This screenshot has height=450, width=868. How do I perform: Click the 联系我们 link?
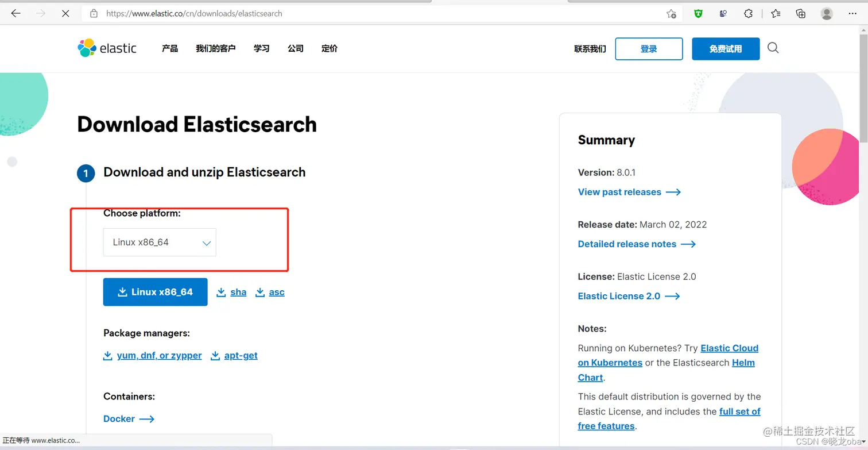tap(590, 49)
